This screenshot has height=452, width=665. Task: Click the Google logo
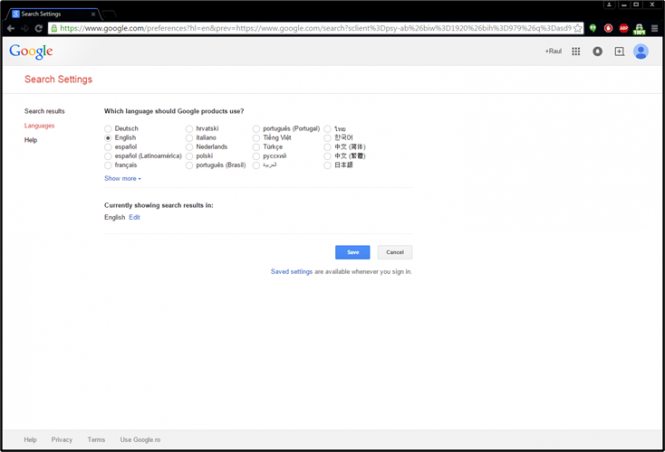(31, 51)
